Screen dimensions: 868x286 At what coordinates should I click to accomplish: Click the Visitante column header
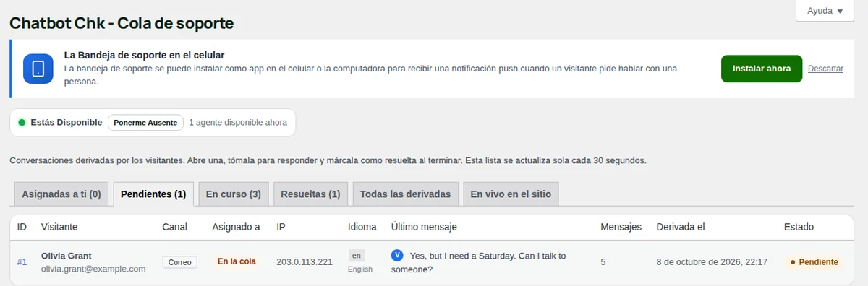pos(59,227)
